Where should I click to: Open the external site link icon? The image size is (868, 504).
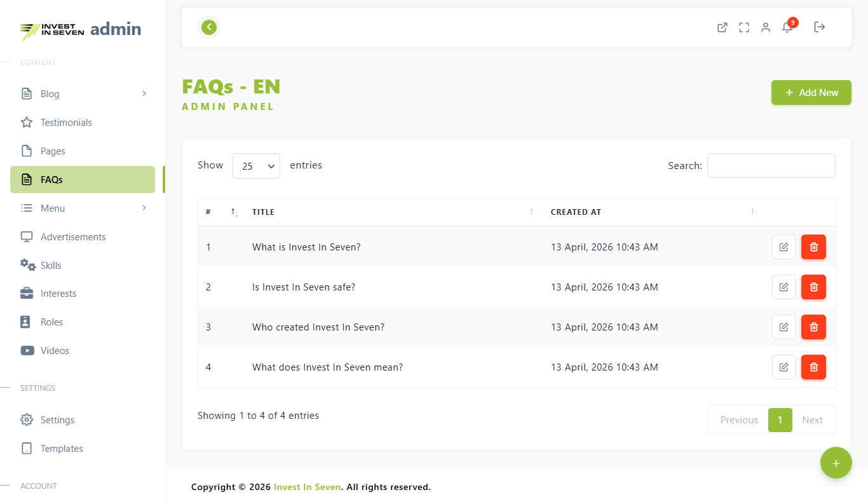(722, 27)
